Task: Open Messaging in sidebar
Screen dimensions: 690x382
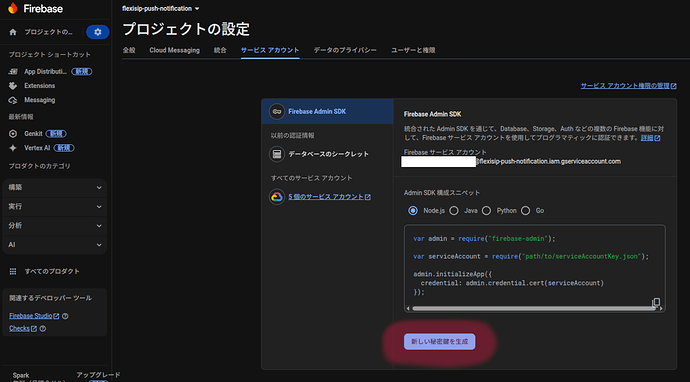Action: click(40, 100)
